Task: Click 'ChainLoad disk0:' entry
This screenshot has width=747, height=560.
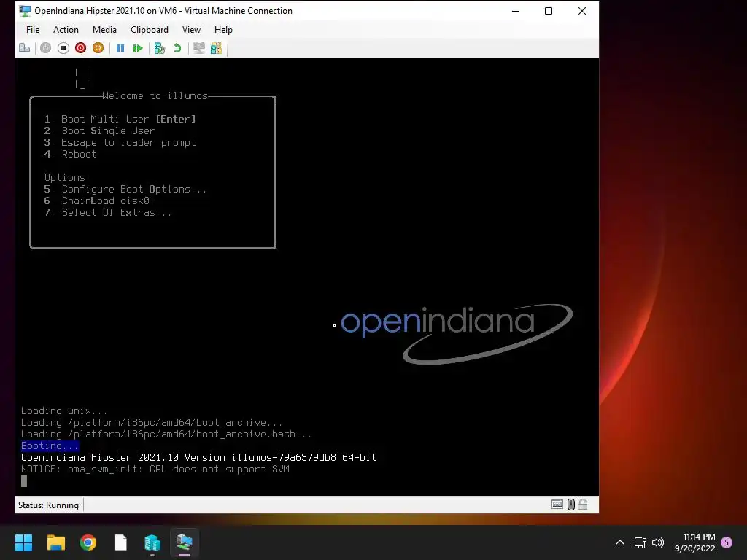Action: tap(99, 201)
